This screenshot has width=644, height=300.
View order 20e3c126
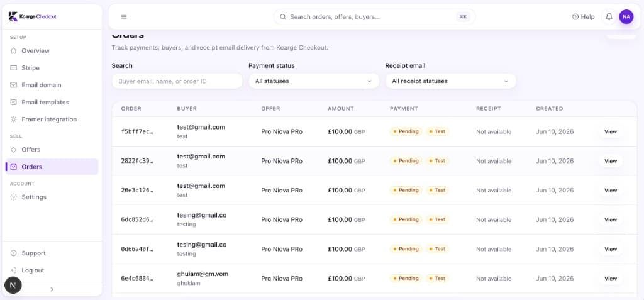(610, 191)
